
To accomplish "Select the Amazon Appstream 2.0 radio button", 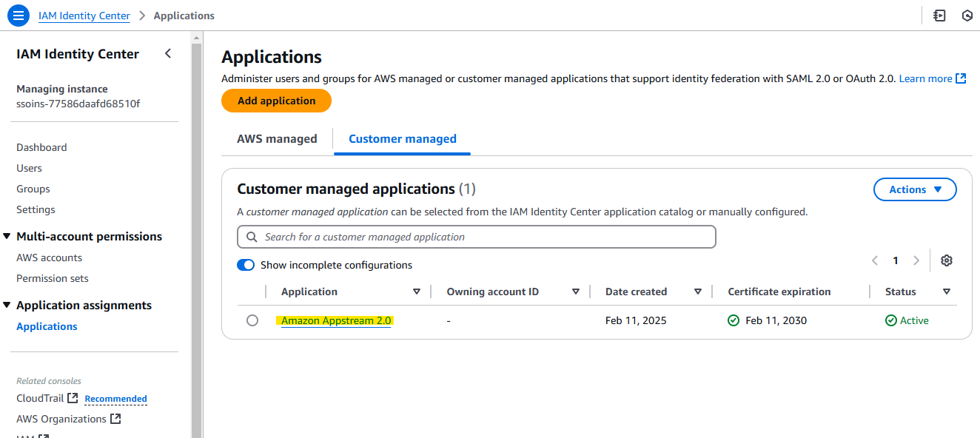I will (252, 320).
